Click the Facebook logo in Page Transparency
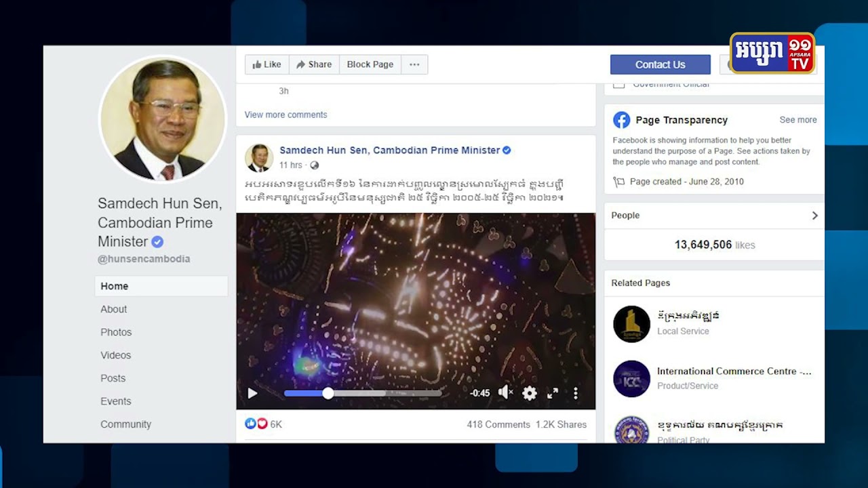The height and width of the screenshot is (488, 868). click(621, 120)
